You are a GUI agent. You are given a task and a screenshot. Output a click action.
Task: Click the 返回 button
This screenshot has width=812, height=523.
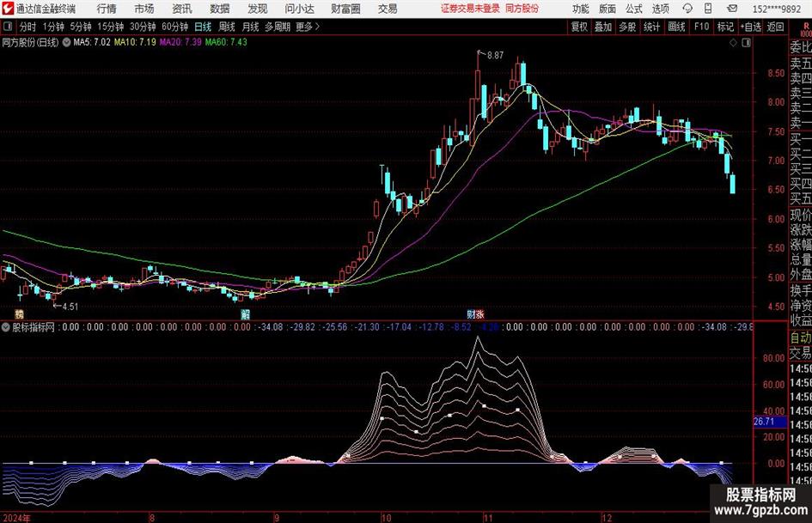tap(775, 27)
